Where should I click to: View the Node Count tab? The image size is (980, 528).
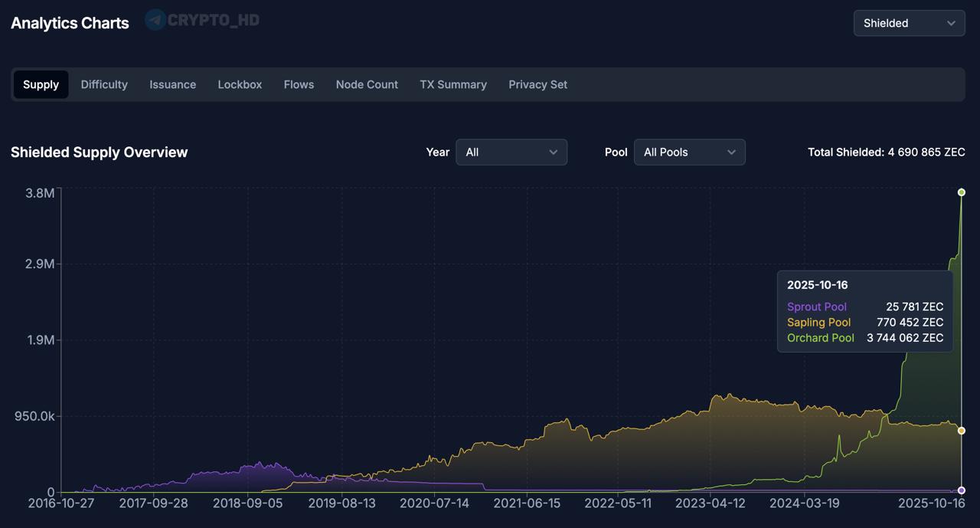tap(367, 84)
